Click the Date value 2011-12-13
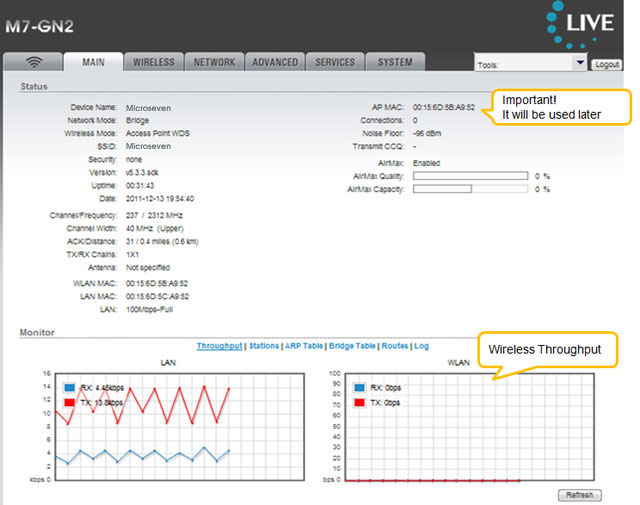This screenshot has height=505, width=640. (x=160, y=198)
